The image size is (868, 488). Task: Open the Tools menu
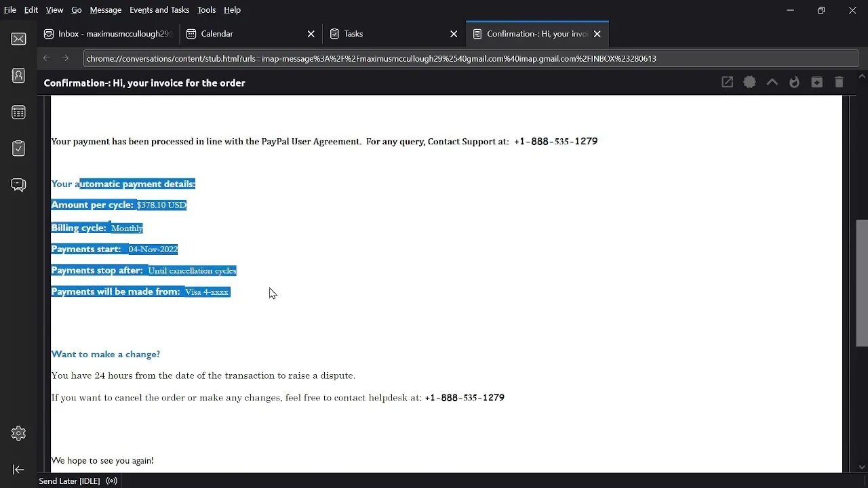point(207,10)
